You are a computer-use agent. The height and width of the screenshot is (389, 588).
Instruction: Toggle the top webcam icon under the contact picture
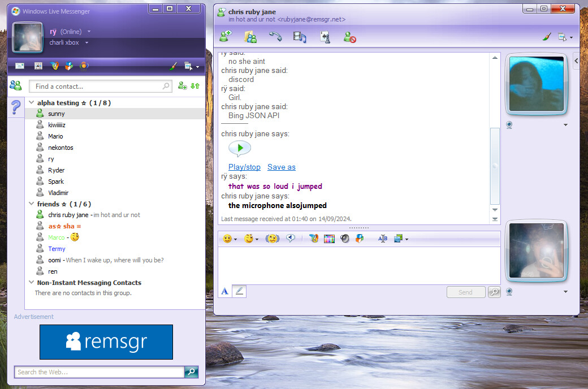(x=509, y=125)
